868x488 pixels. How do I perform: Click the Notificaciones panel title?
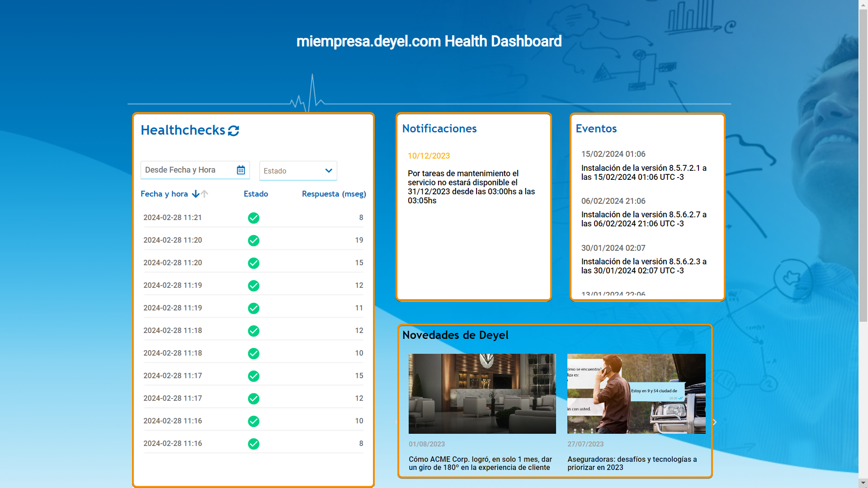tap(439, 129)
